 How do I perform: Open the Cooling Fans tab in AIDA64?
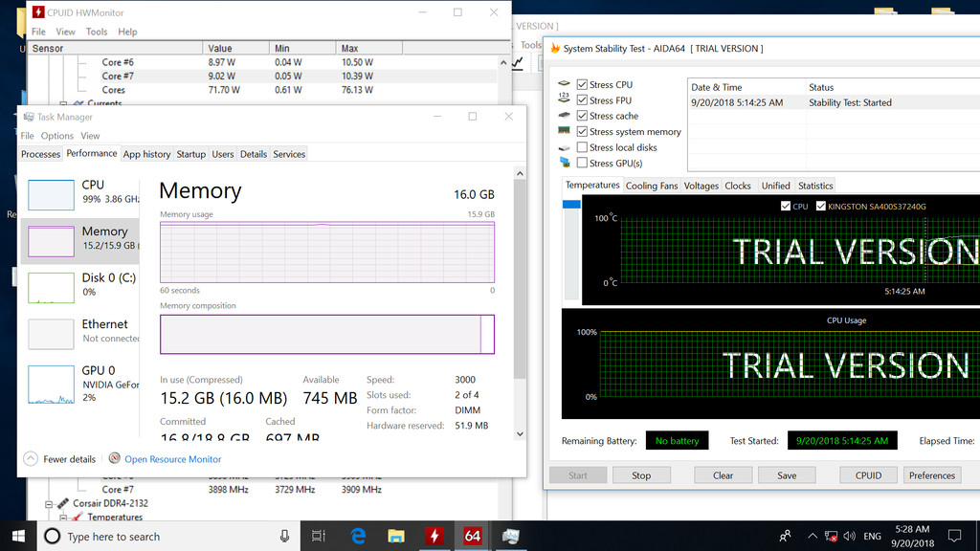[x=651, y=186]
